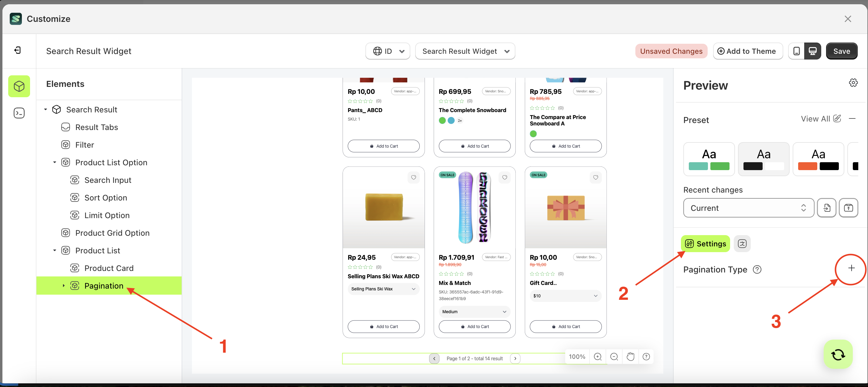The image size is (868, 387).
Task: Click the Save button
Action: [x=841, y=51]
